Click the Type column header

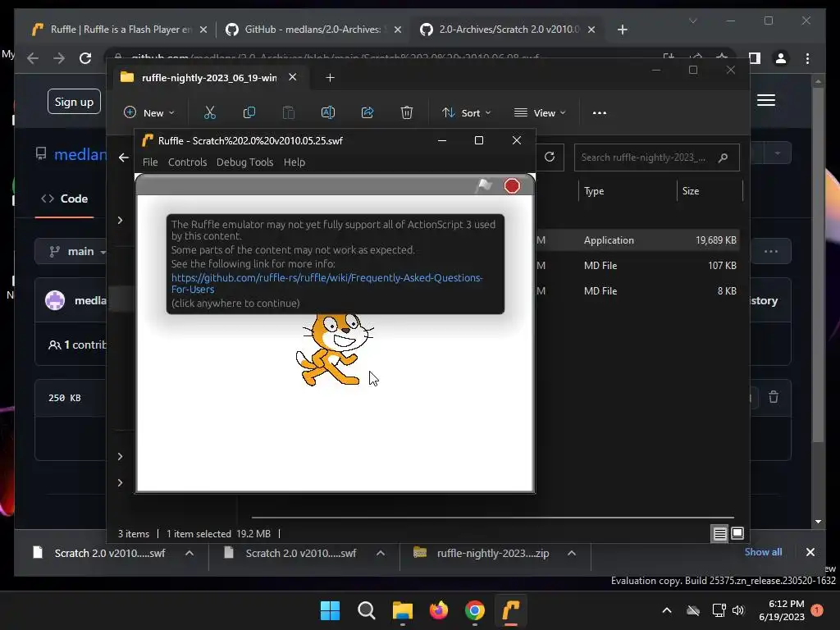pos(594,191)
